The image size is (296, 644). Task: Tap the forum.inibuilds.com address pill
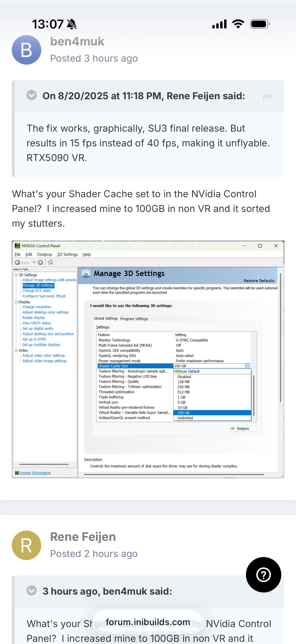[x=148, y=622]
